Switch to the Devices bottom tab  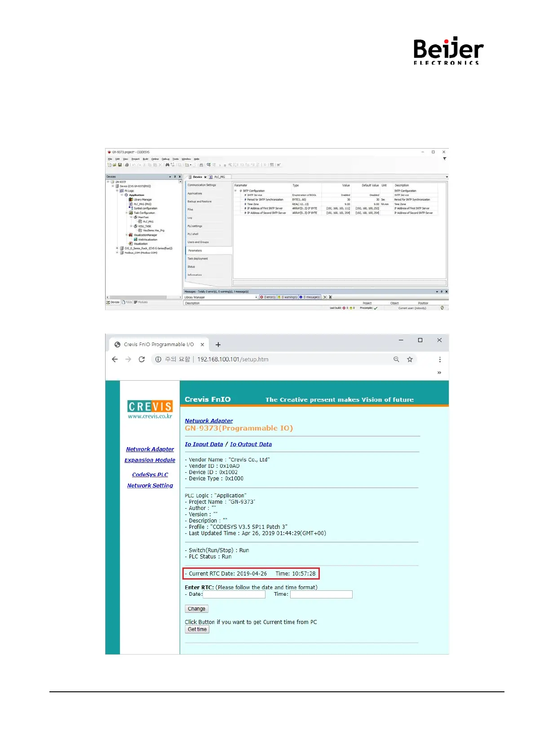(x=113, y=302)
